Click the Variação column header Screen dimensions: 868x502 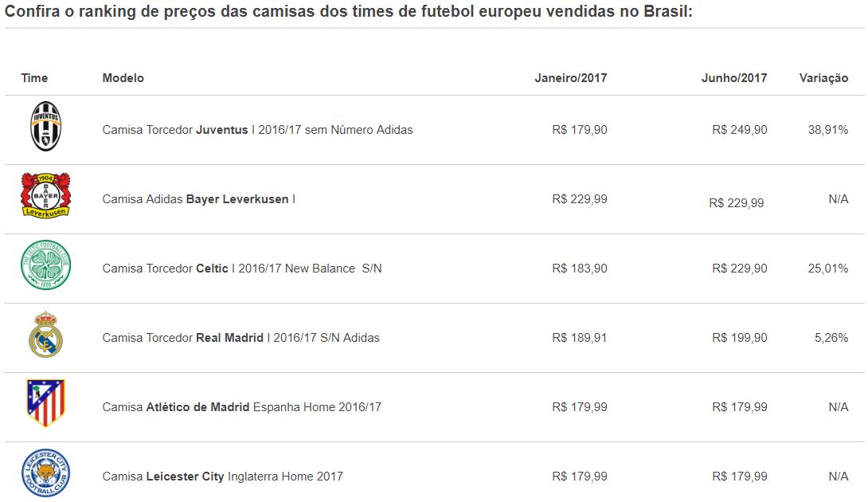(x=823, y=78)
